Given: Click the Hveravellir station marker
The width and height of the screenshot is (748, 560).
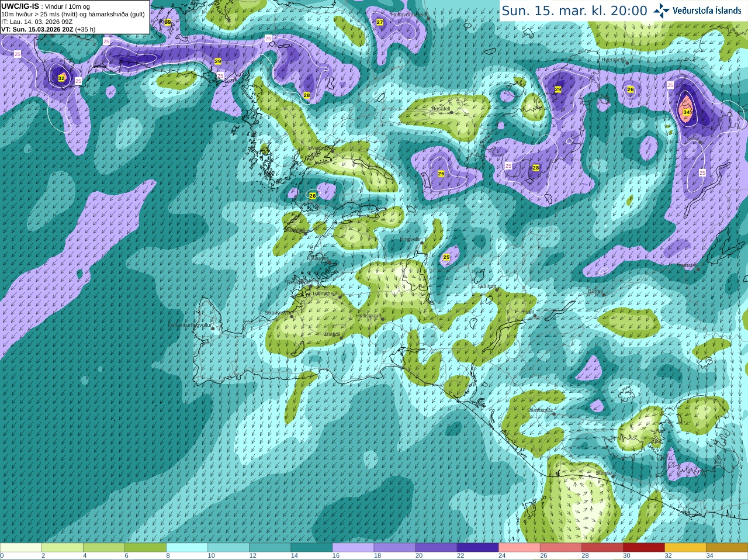Looking at the screenshot, I should [626, 63].
